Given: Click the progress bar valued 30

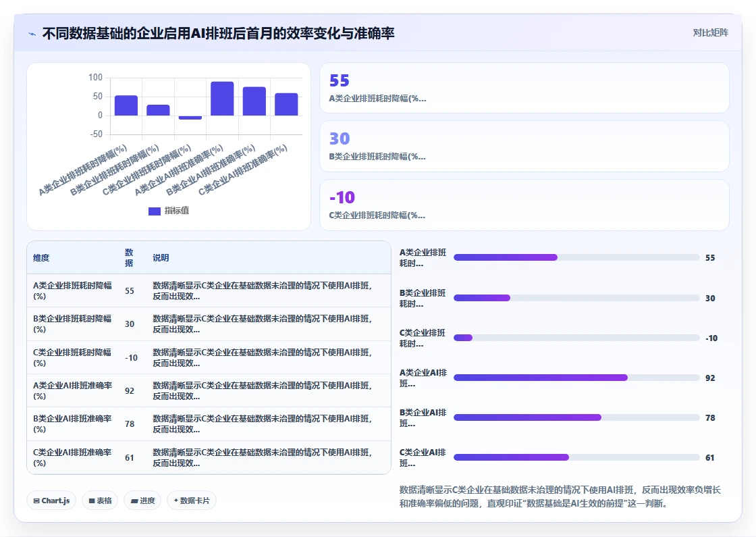Looking at the screenshot, I should 576,298.
